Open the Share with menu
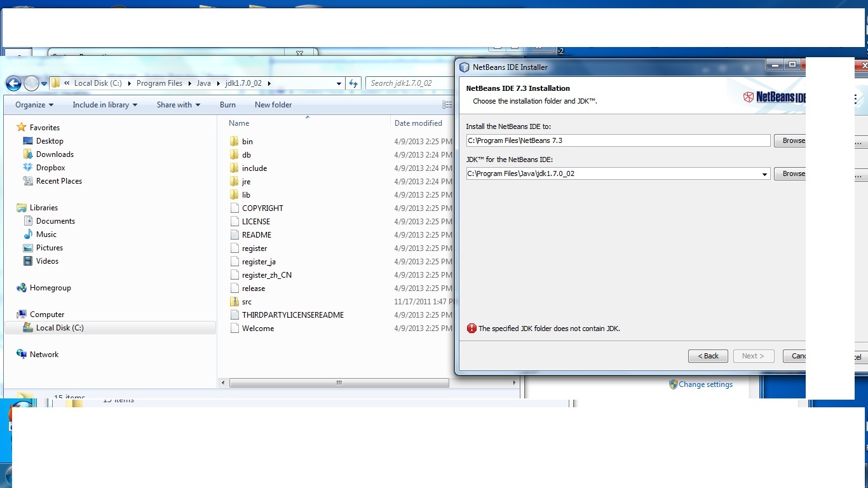This screenshot has width=868, height=488. click(x=177, y=105)
